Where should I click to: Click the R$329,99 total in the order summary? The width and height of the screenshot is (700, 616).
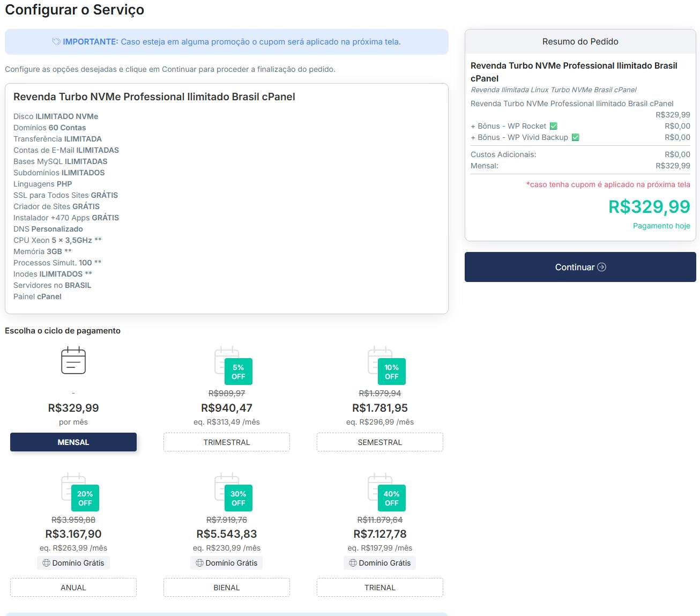pyautogui.click(x=649, y=206)
